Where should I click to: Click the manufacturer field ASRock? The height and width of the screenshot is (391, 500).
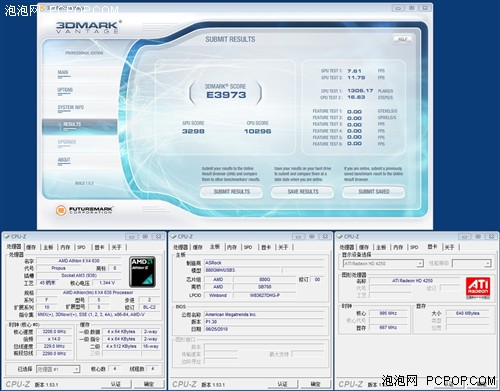point(264,263)
